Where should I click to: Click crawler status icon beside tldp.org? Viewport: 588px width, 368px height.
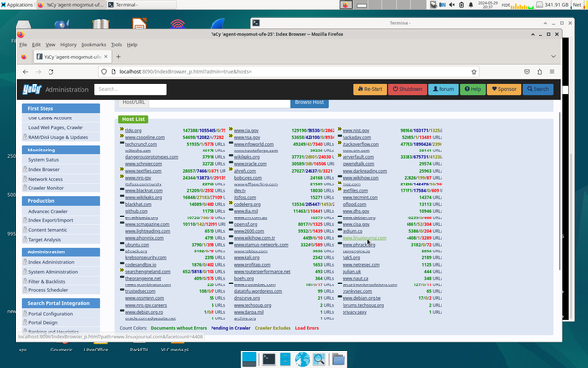[x=122, y=129]
